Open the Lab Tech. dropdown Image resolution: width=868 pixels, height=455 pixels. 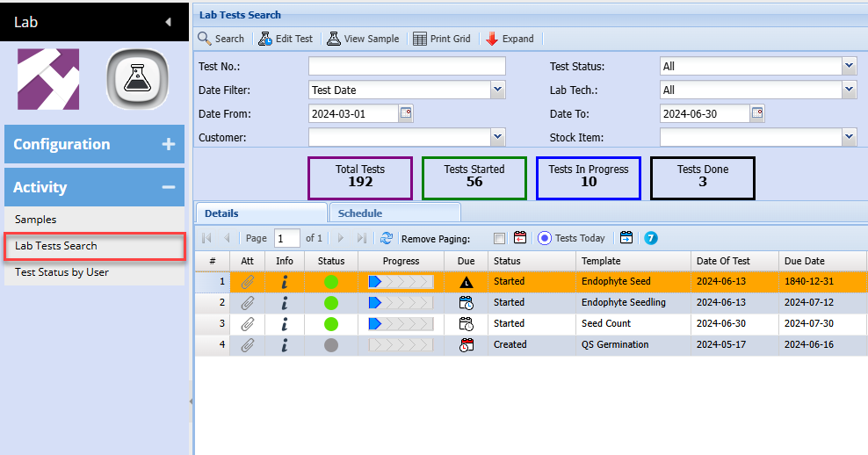click(849, 90)
